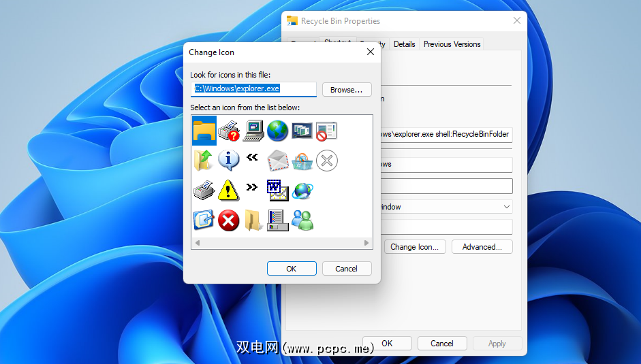The image size is (641, 364).
Task: Click the empty Comment field in Properties
Action: click(446, 227)
